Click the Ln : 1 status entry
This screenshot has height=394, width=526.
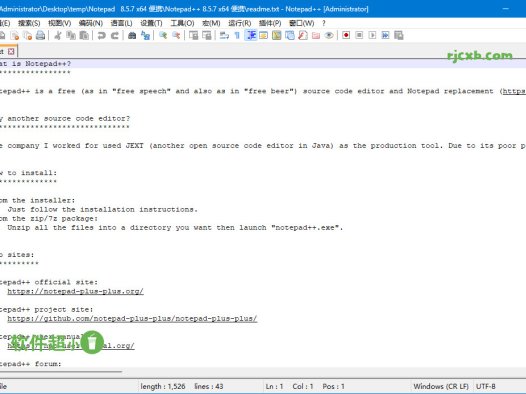tap(274, 386)
